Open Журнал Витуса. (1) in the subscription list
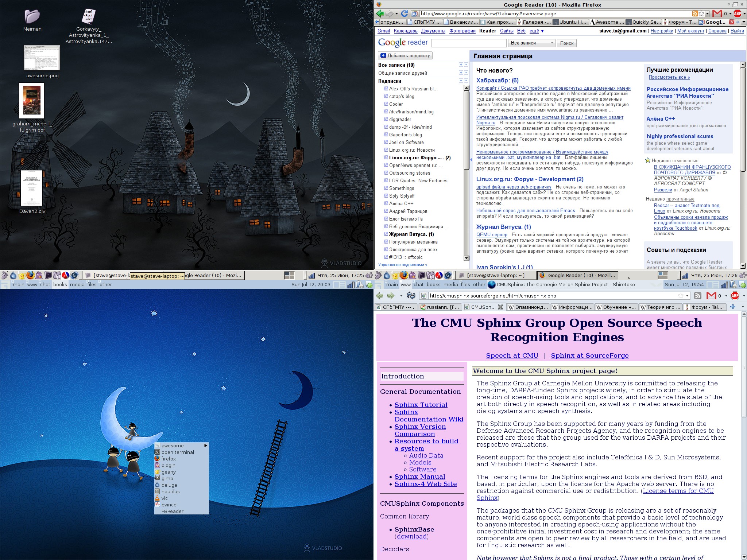This screenshot has width=747, height=560. (x=411, y=234)
